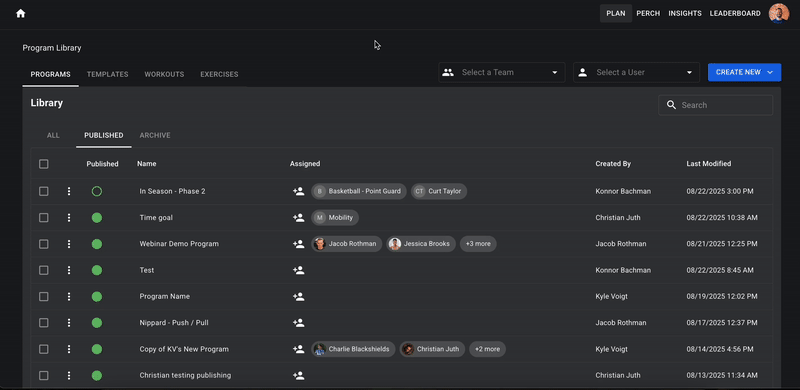Click assign-user icon for In Season - Phase 2
The image size is (800, 390).
coord(298,191)
